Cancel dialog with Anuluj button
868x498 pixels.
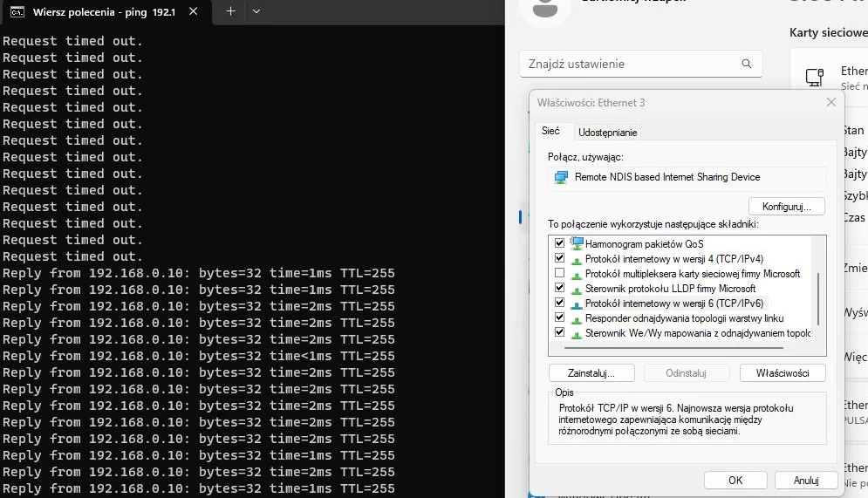pyautogui.click(x=806, y=481)
